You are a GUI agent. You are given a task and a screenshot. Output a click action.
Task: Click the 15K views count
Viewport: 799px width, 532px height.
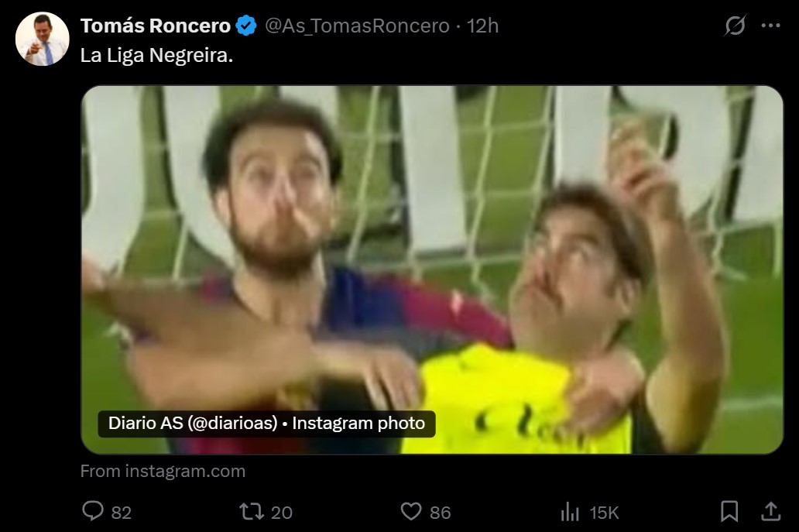pyautogui.click(x=604, y=512)
